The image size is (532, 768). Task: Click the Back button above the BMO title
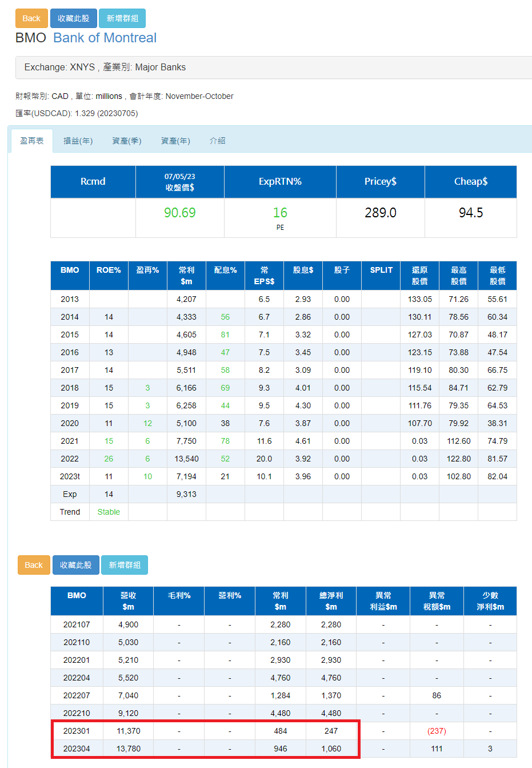(x=31, y=18)
